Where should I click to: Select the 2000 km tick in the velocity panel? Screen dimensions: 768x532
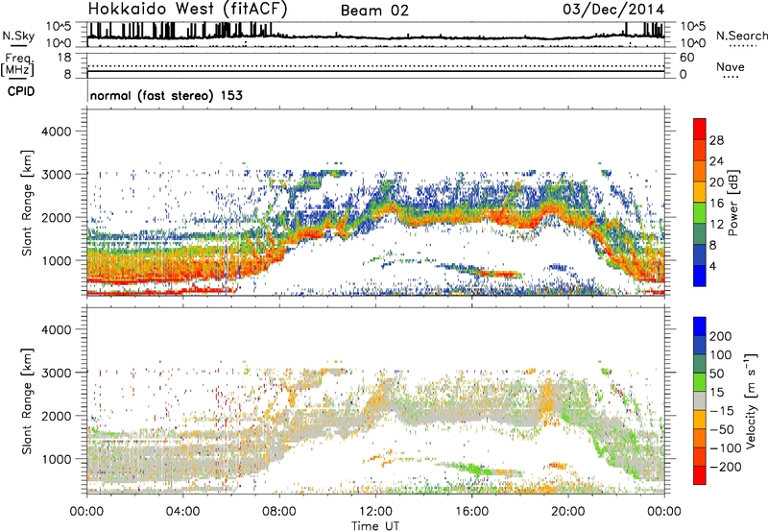coord(57,416)
